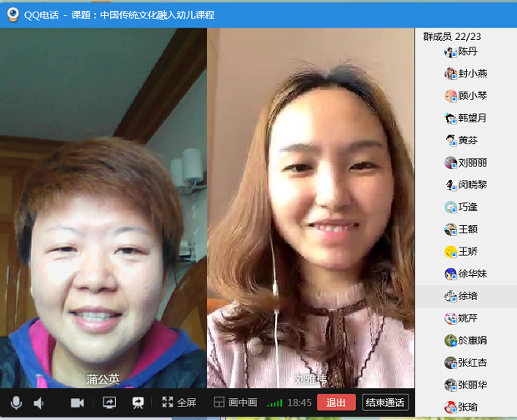Screen dimensions: 517x420
Task: Click 於惠娟's avatar icon
Action: pos(451,341)
